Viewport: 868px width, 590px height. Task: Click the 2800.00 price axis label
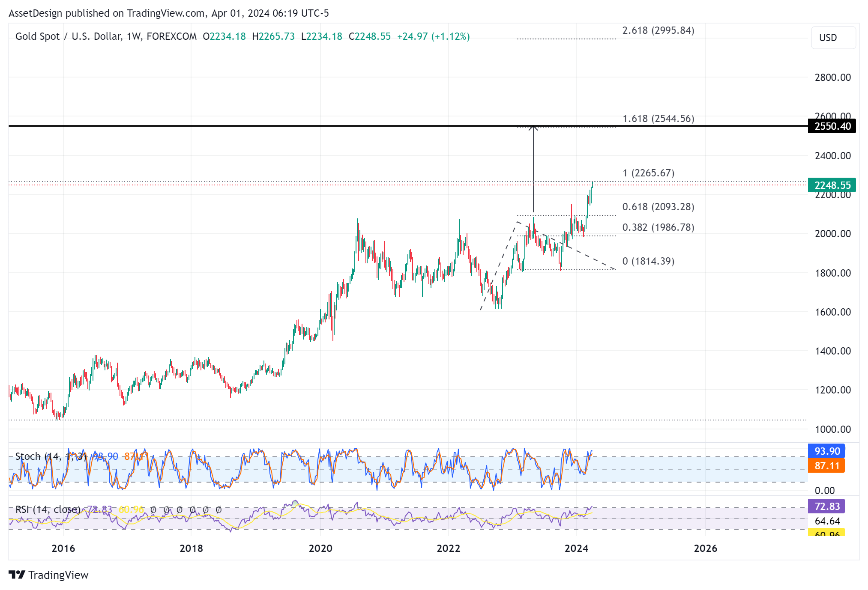click(832, 77)
